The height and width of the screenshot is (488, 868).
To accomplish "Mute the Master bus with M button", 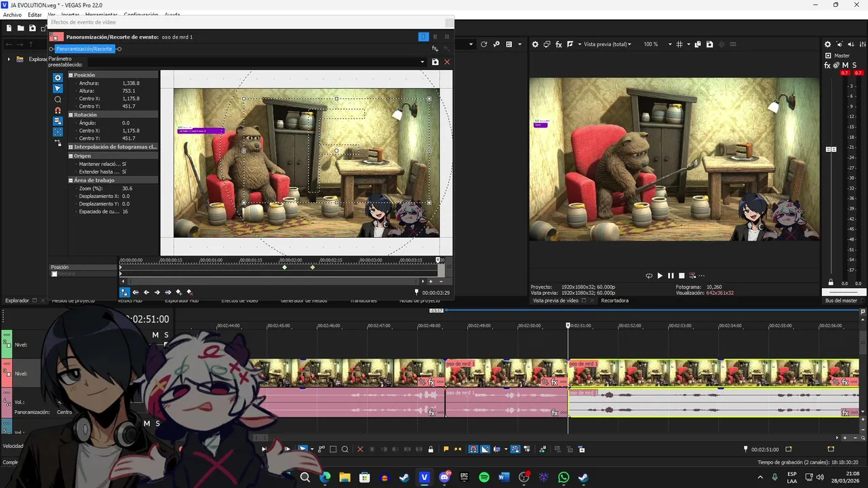I will [x=845, y=65].
